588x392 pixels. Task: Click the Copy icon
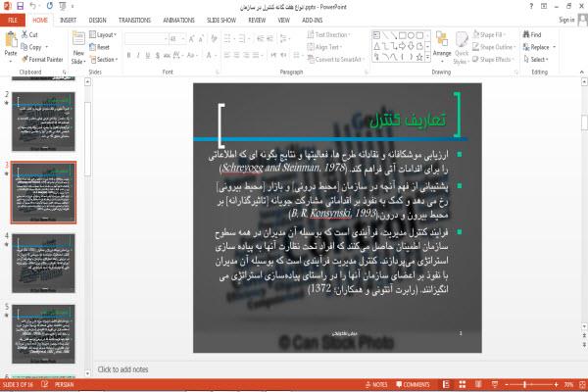coord(24,47)
